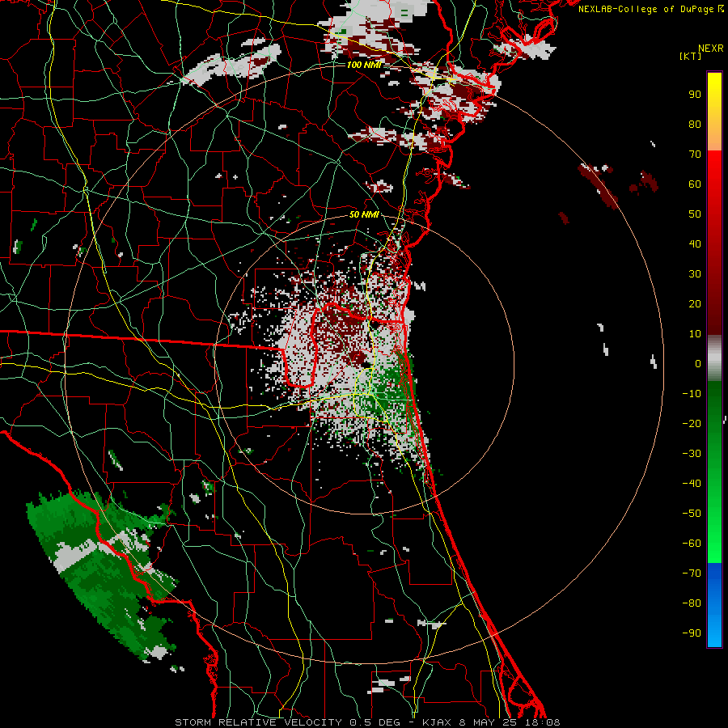Select the positive 50 scale label
This screenshot has width=728, height=728.
(695, 214)
